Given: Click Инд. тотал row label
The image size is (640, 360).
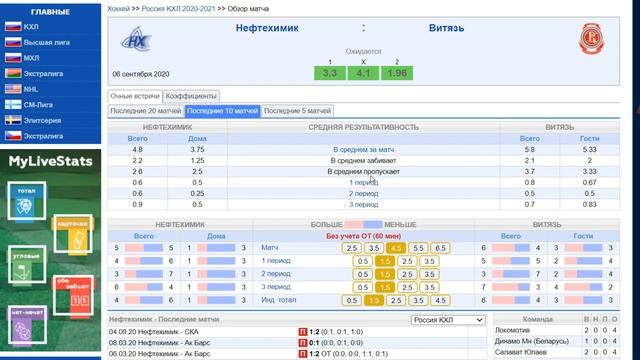Looking at the screenshot, I should [279, 300].
